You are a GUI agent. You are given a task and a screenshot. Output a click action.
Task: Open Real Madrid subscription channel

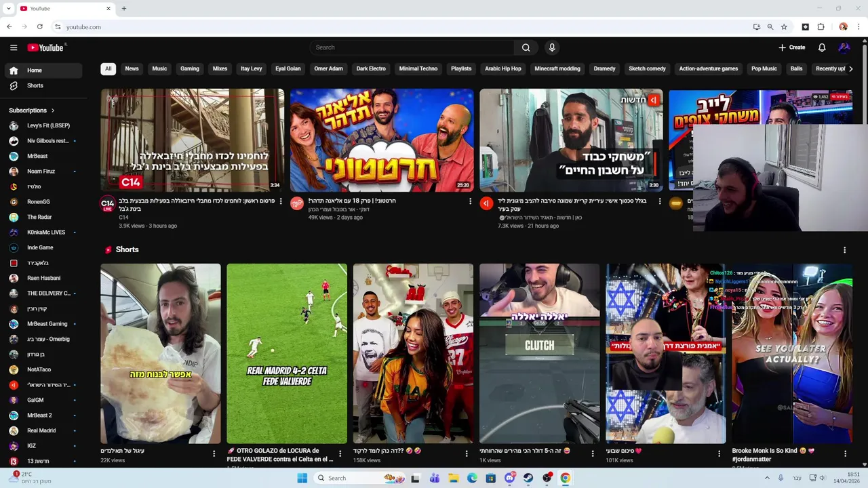click(x=43, y=430)
